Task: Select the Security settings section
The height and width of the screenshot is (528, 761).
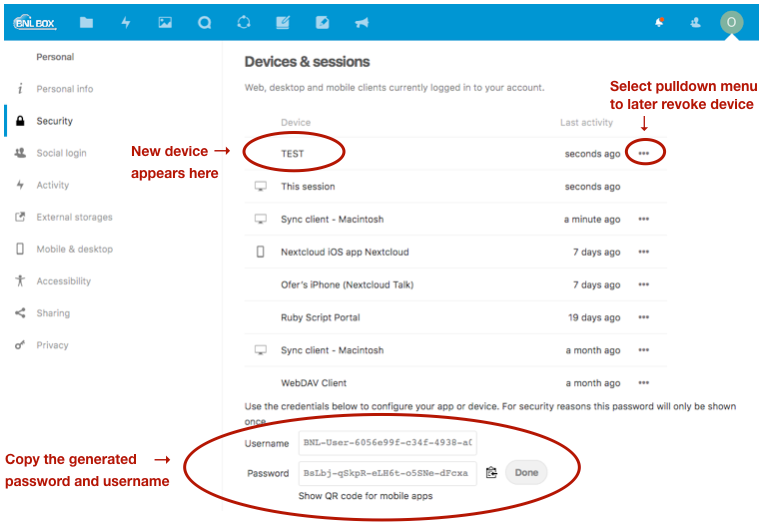Action: 54,121
